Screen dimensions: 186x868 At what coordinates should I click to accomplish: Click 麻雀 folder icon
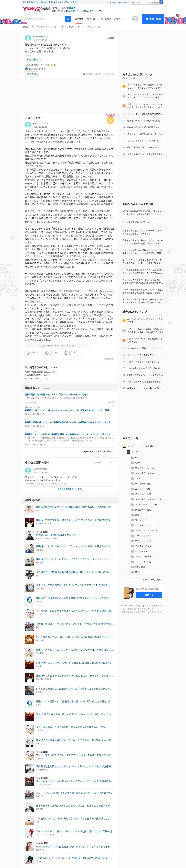click(x=132, y=572)
